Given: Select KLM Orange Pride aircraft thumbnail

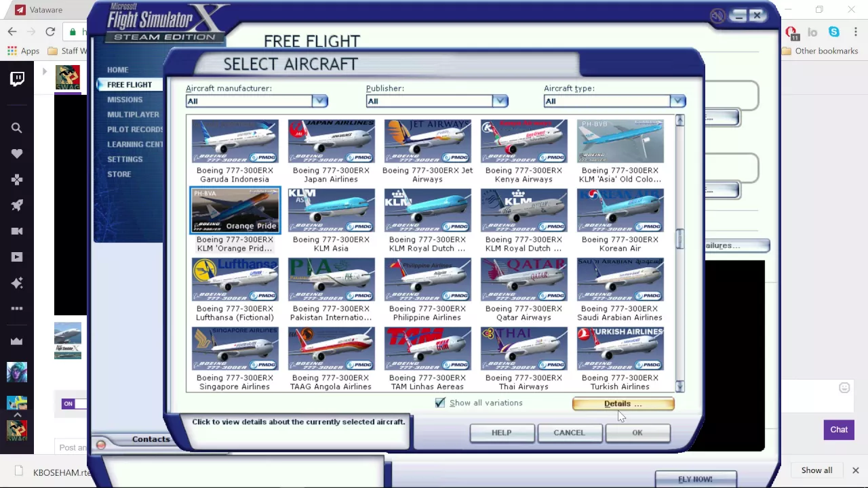Looking at the screenshot, I should pos(235,211).
